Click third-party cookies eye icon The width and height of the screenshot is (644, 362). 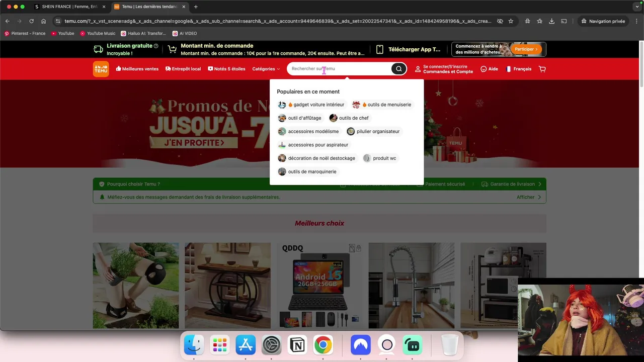point(500,21)
